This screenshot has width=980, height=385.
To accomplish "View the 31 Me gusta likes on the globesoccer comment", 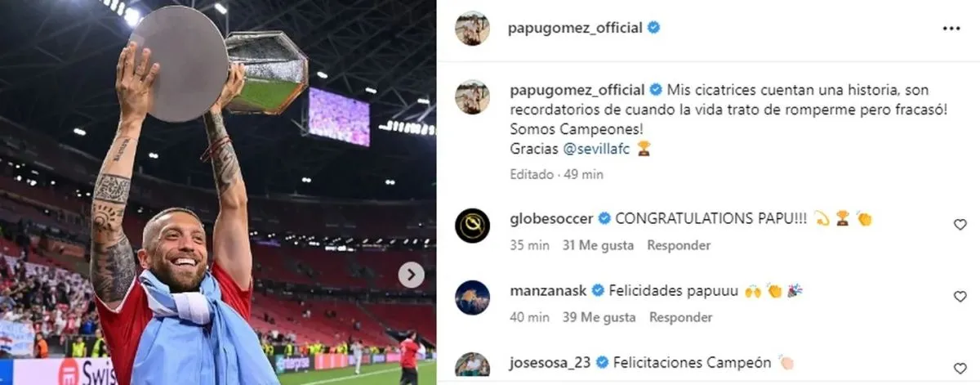I will (x=602, y=245).
